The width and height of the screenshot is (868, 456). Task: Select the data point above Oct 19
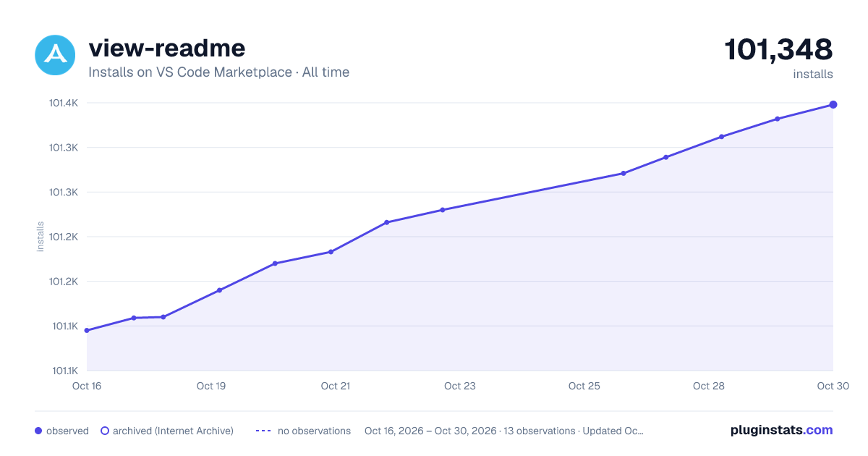pyautogui.click(x=219, y=290)
